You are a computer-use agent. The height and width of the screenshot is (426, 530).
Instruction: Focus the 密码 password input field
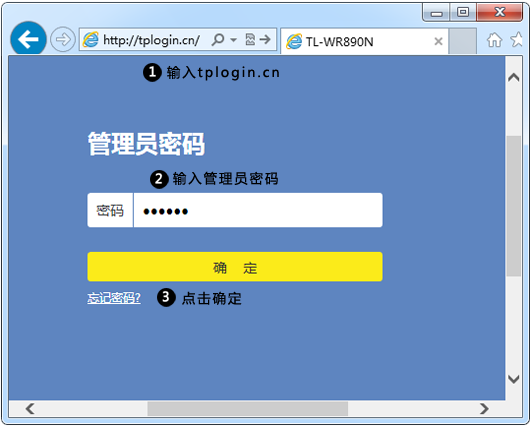[x=258, y=210]
